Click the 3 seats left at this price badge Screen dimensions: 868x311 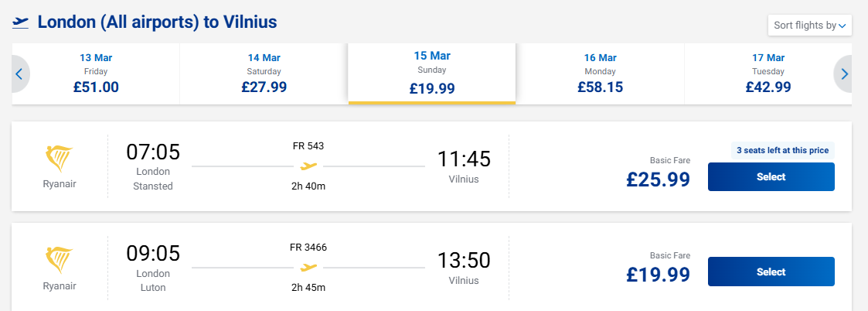tap(782, 151)
